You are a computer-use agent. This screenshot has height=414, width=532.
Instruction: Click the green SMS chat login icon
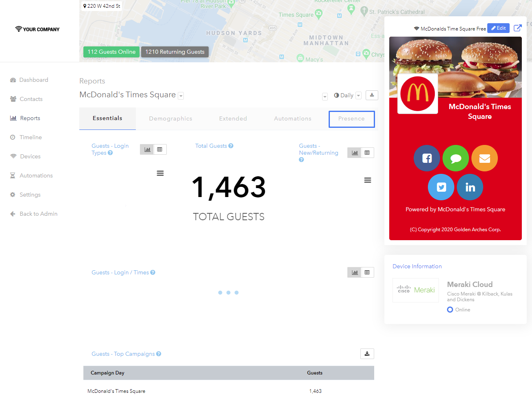click(456, 158)
